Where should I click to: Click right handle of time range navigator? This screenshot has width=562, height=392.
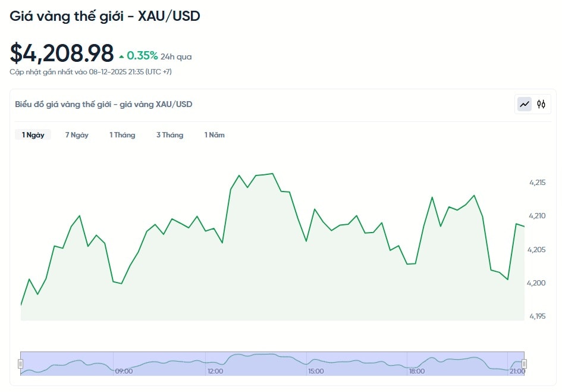click(x=524, y=363)
